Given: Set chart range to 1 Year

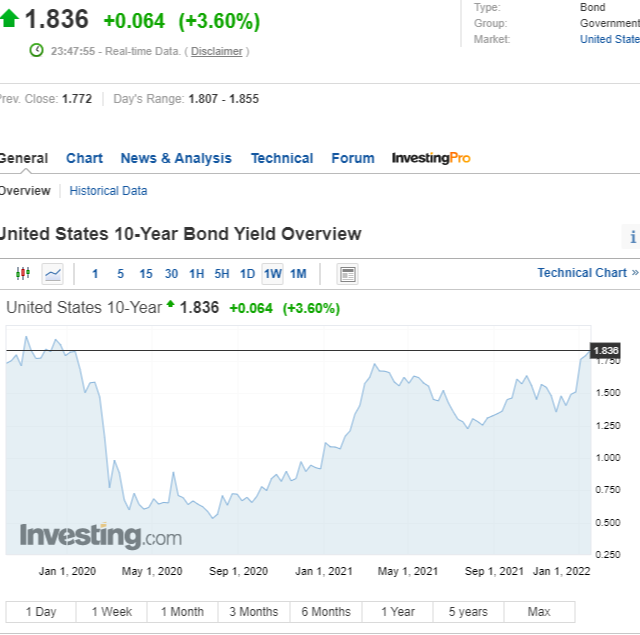Looking at the screenshot, I should coord(397,611).
